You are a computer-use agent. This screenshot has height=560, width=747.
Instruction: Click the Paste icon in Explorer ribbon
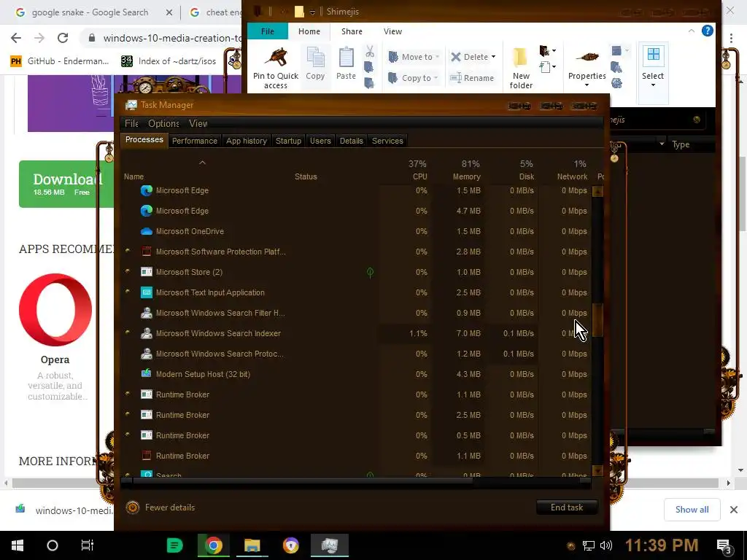[x=346, y=58]
